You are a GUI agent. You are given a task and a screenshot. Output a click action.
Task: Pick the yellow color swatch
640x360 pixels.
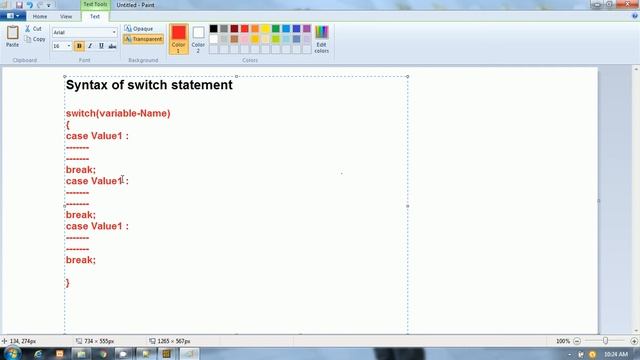(x=265, y=29)
